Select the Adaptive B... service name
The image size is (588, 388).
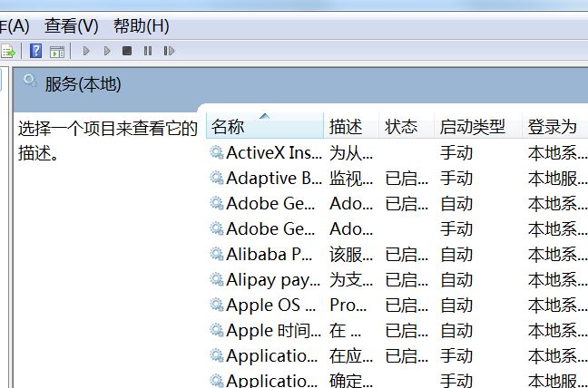point(272,178)
